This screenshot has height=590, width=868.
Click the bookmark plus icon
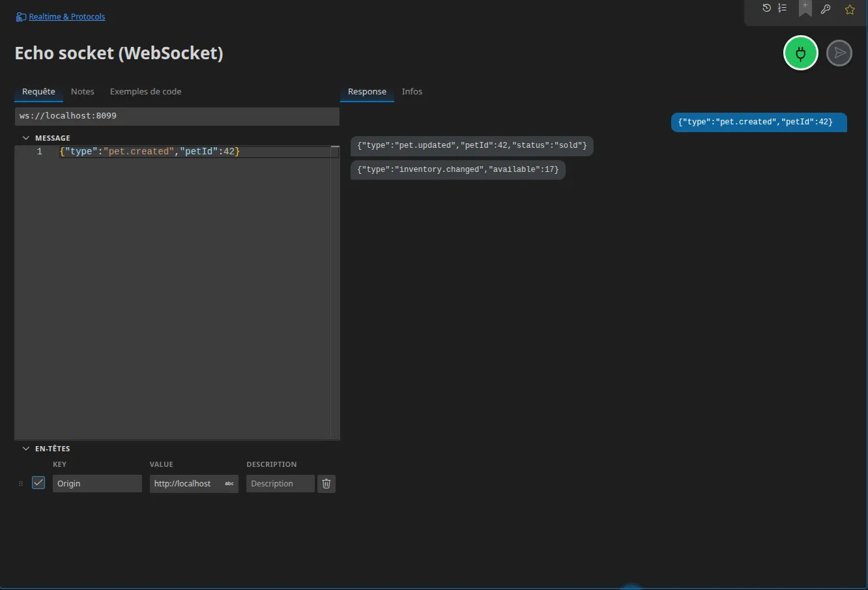pyautogui.click(x=805, y=8)
